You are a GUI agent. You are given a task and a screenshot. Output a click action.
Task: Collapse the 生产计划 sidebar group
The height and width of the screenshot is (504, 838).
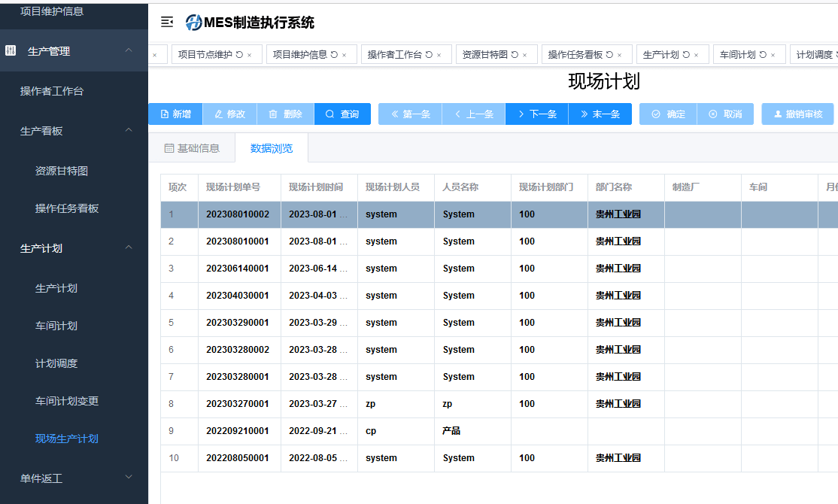tap(129, 247)
